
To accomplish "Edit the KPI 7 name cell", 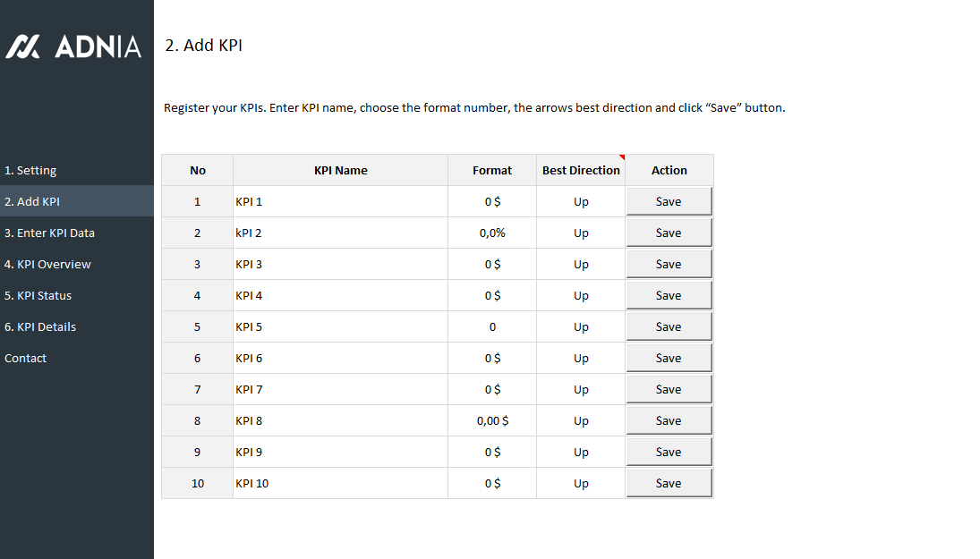I will pos(340,389).
